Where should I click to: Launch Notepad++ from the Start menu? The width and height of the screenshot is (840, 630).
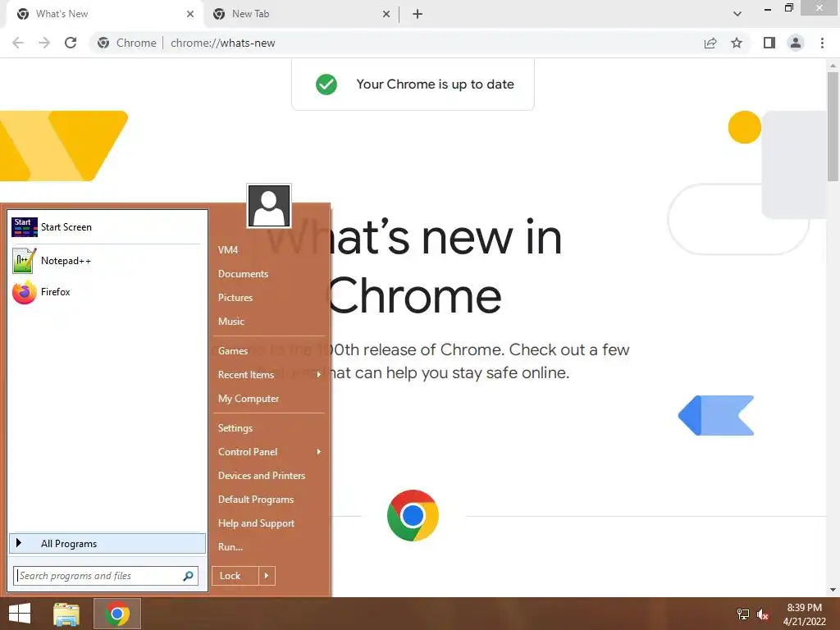click(106, 261)
